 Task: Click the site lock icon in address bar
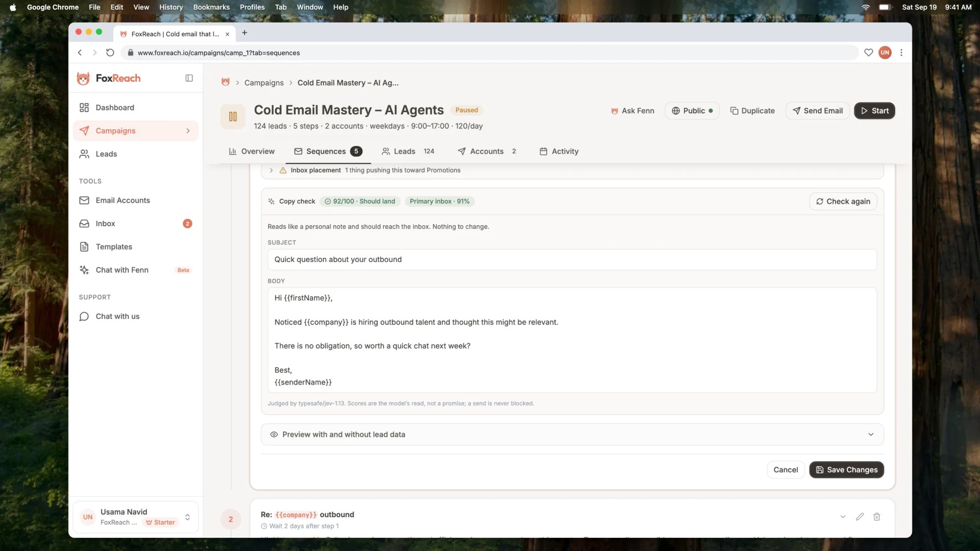[x=130, y=53]
